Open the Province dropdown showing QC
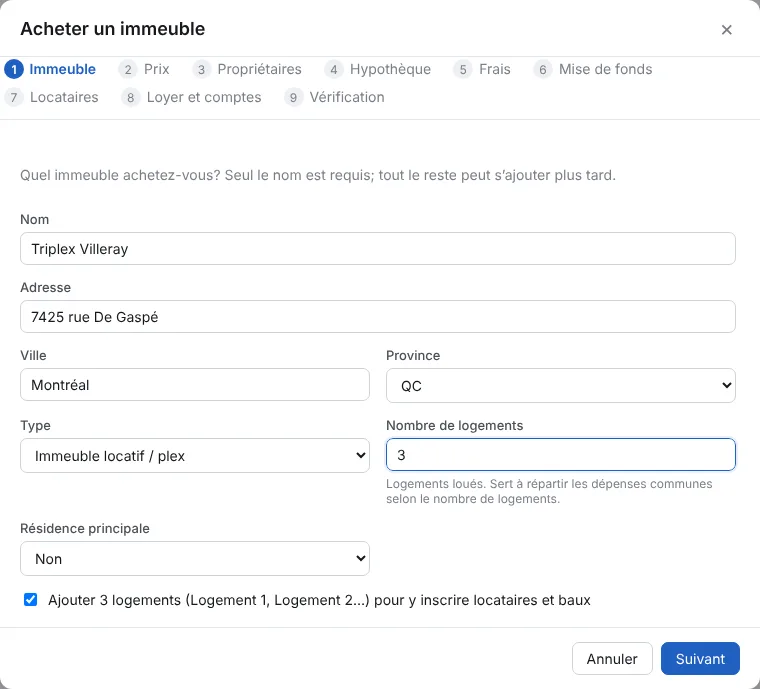The image size is (760, 689). tap(561, 386)
